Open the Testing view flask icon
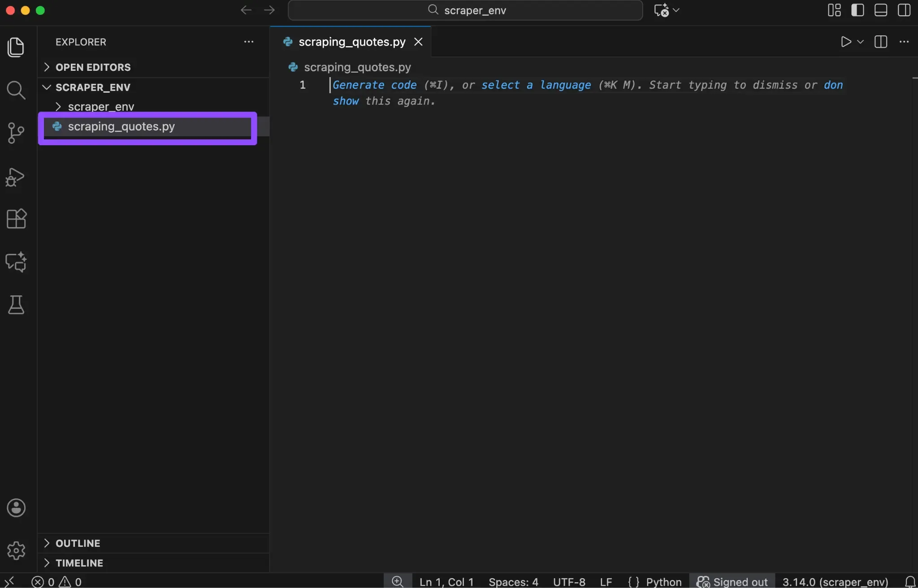The height and width of the screenshot is (588, 918). click(17, 305)
